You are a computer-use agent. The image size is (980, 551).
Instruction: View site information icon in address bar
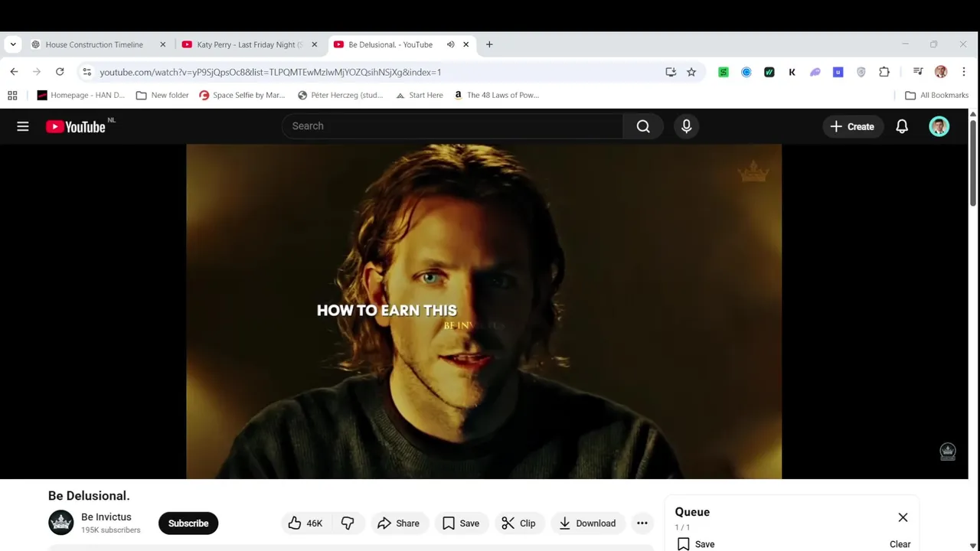87,72
